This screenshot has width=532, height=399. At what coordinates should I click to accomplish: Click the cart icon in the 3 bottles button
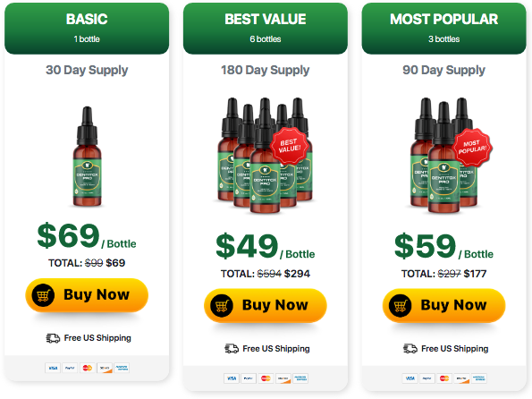point(400,306)
